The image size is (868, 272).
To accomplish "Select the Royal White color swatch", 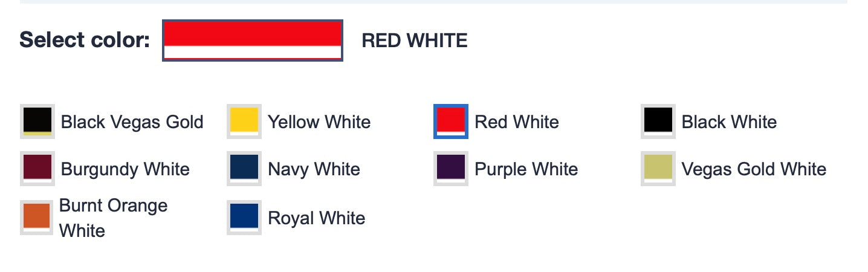I will pyautogui.click(x=244, y=218).
